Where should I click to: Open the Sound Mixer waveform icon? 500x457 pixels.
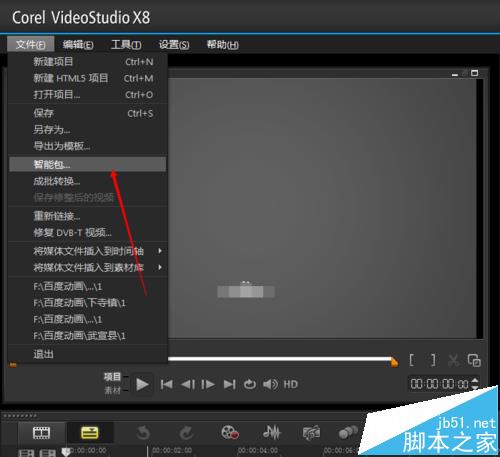tap(272, 432)
